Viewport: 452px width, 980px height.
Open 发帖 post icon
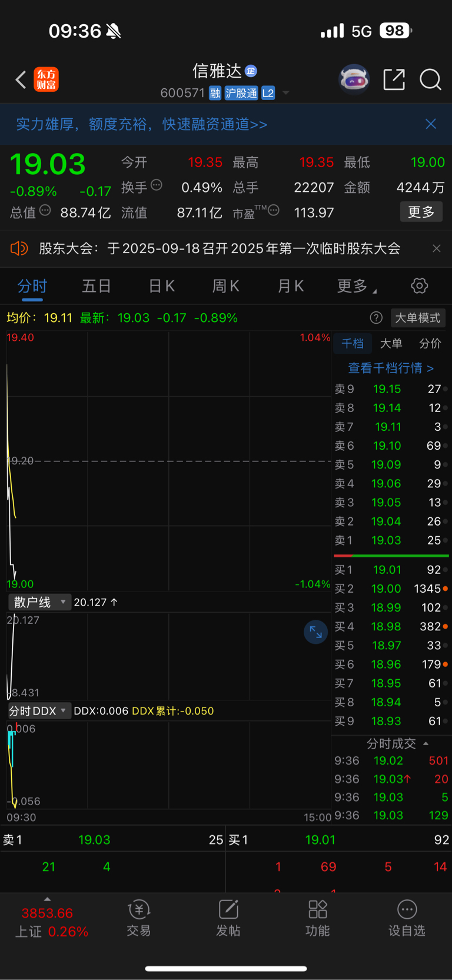point(228,918)
